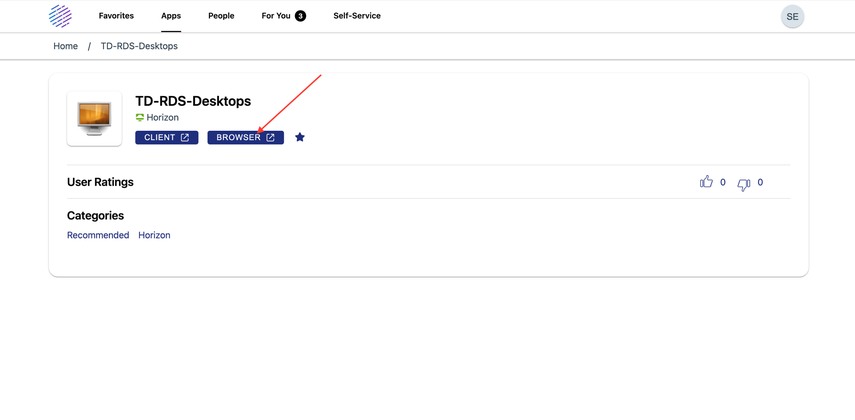Open the Recommended category link
Screen dimensions: 855x420
[x=98, y=235]
